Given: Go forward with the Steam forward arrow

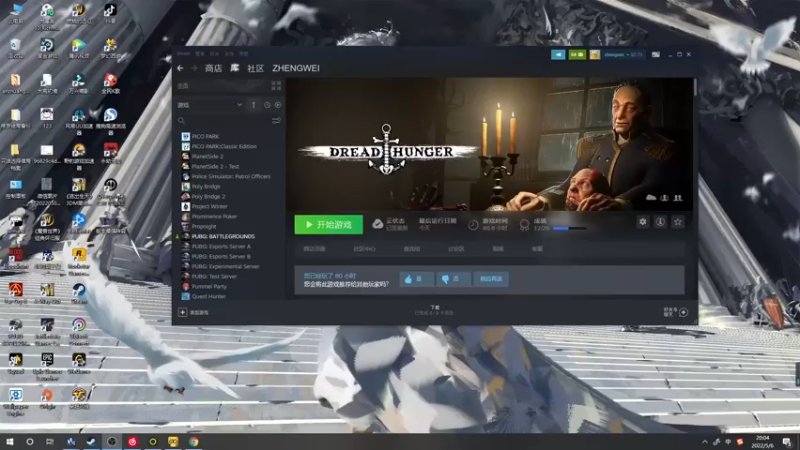Looking at the screenshot, I should click(194, 68).
